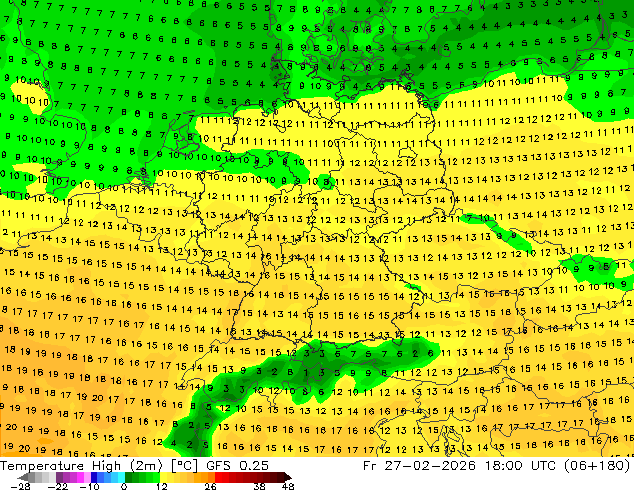Click the dark maroon arrow end of legend
634x490 pixels.
pos(287,477)
